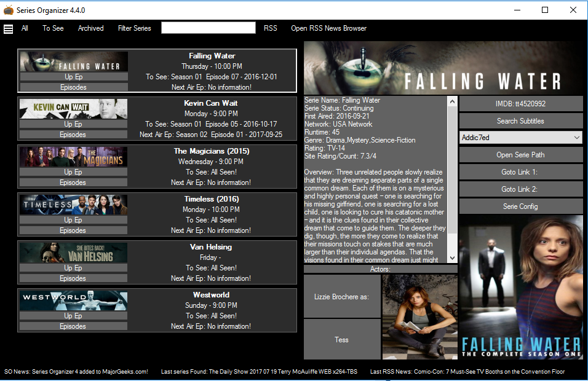
Task: Open RSS News Browser
Action: 329,28
